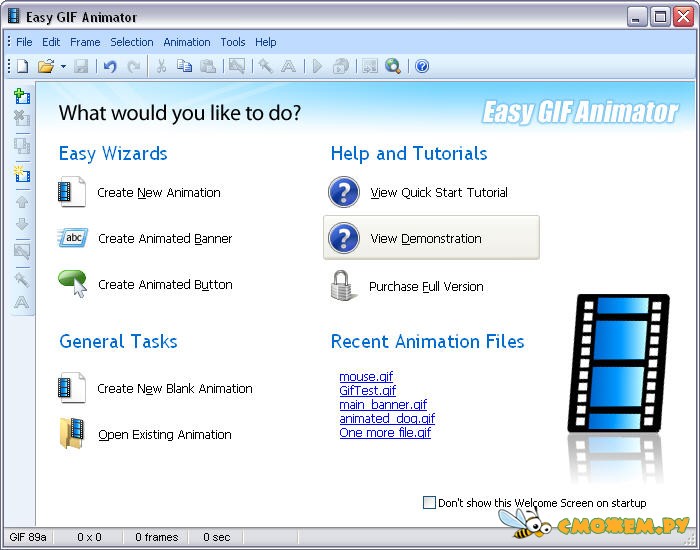Maximize the Easy GIF Animator window
The image size is (700, 550).
pos(660,17)
